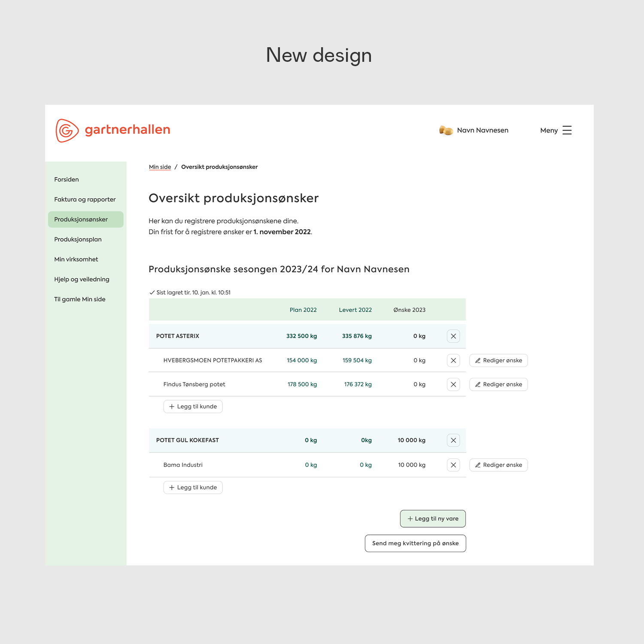Viewport: 644px width, 644px height.
Task: Follow the Min side breadcrumb link
Action: pyautogui.click(x=160, y=167)
